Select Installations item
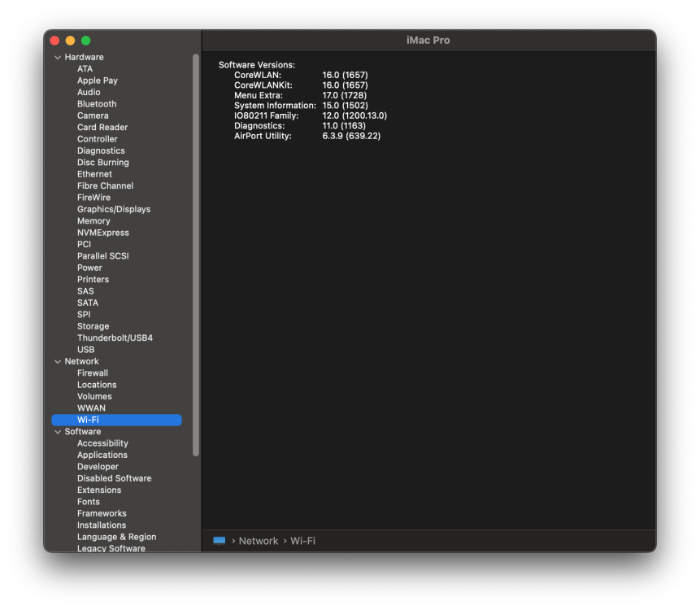700x610 pixels. [x=102, y=525]
